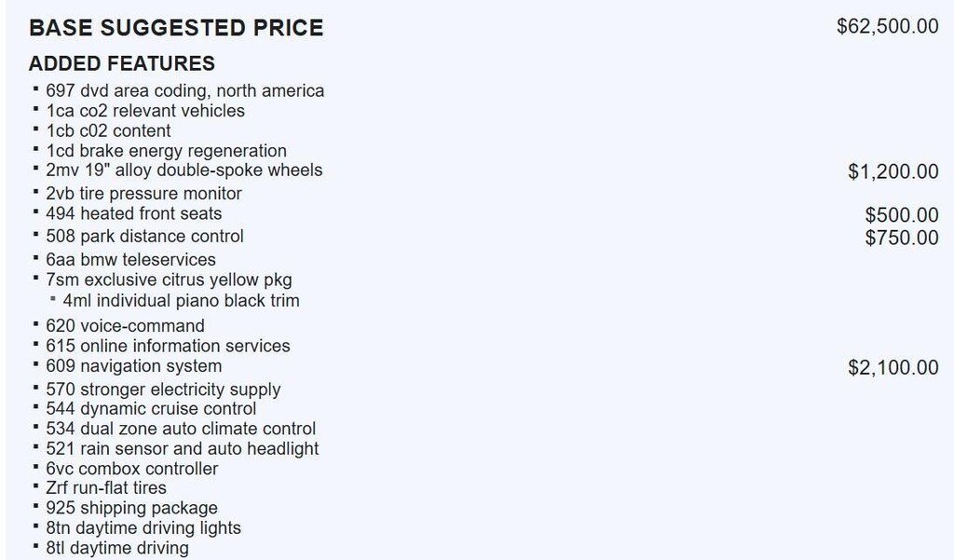Select the 4ml individual piano black trim sub-item
The height and width of the screenshot is (560, 954).
(181, 301)
